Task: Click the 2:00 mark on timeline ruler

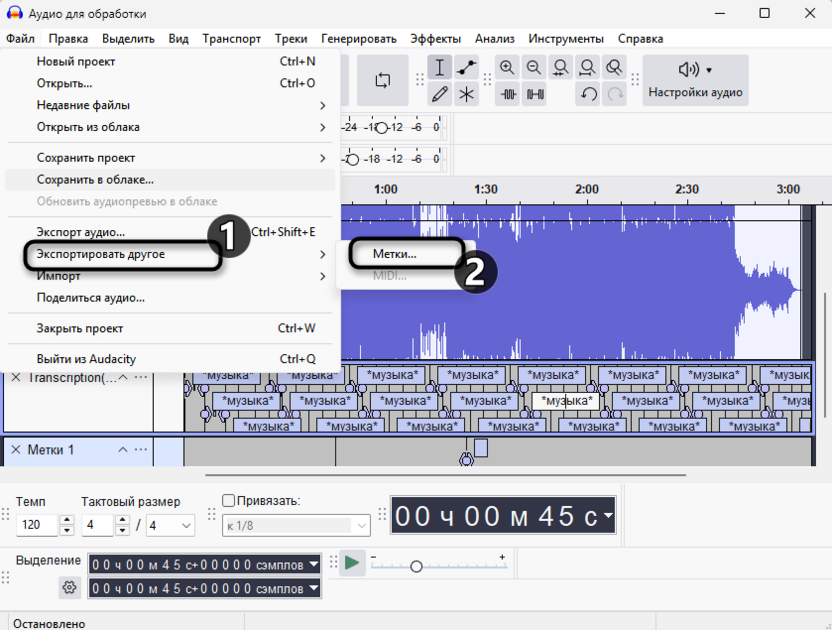Action: [x=586, y=189]
